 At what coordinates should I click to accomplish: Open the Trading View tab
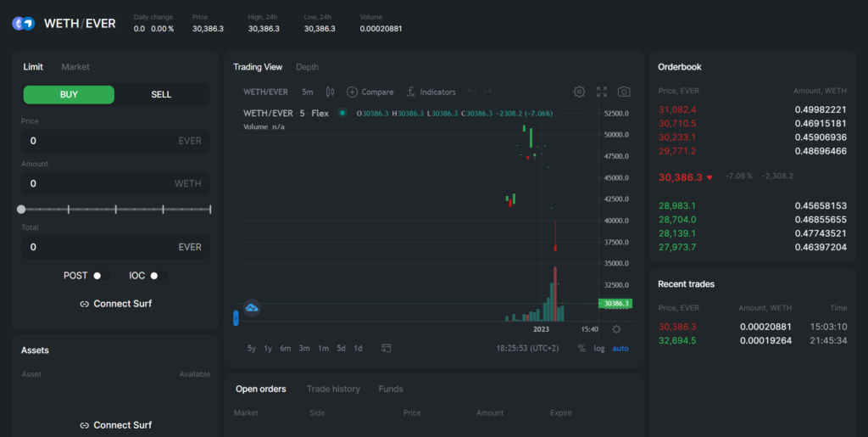[258, 67]
